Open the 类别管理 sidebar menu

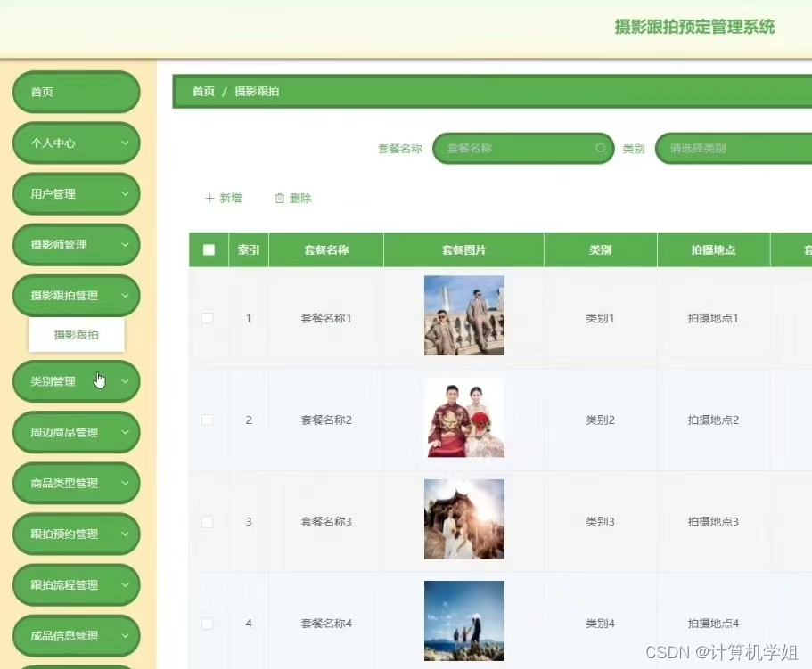[76, 380]
